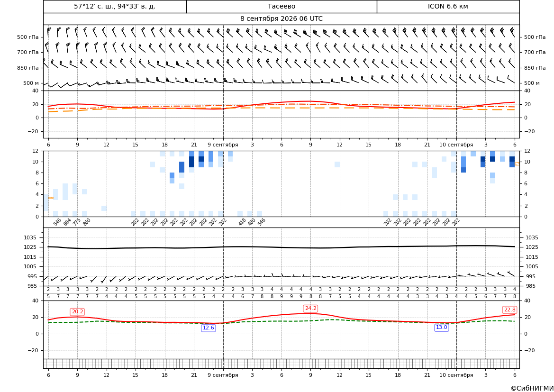This screenshot has width=554, height=392.
Task: Click the 860 cloud base value
Action: 87,222
